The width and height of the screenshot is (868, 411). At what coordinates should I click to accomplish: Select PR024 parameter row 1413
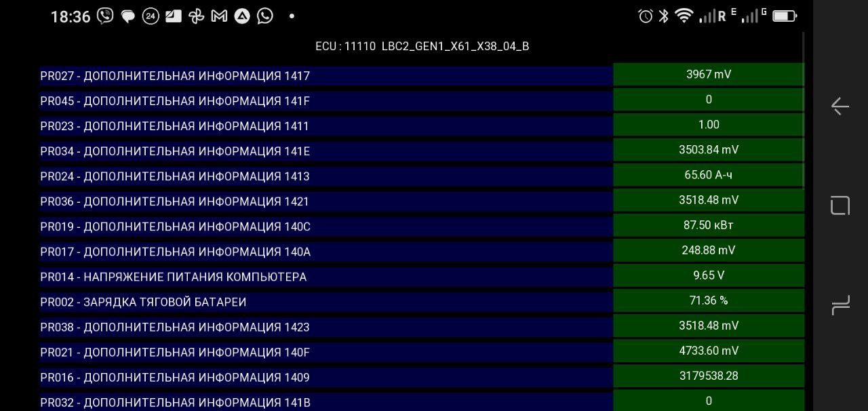(x=325, y=176)
